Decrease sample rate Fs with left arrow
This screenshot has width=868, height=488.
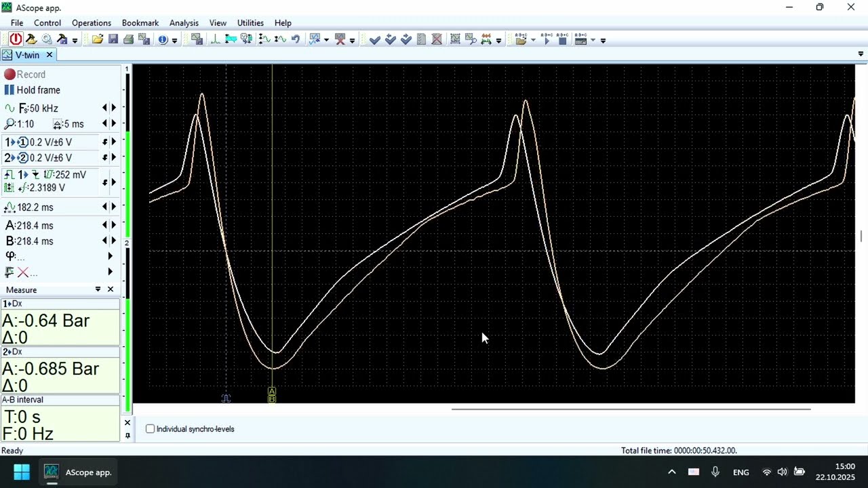[x=104, y=108]
